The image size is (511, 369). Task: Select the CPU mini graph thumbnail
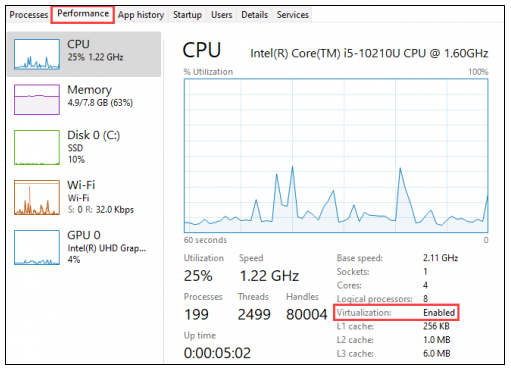[37, 54]
